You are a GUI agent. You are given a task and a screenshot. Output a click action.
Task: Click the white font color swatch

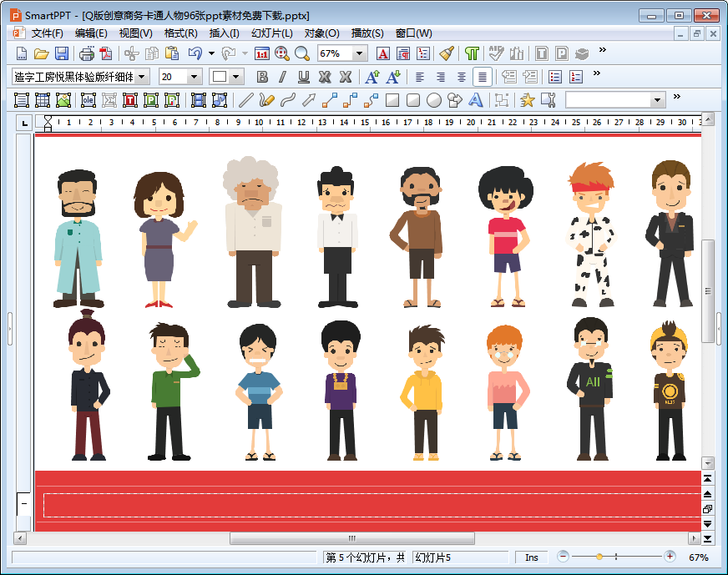point(220,77)
